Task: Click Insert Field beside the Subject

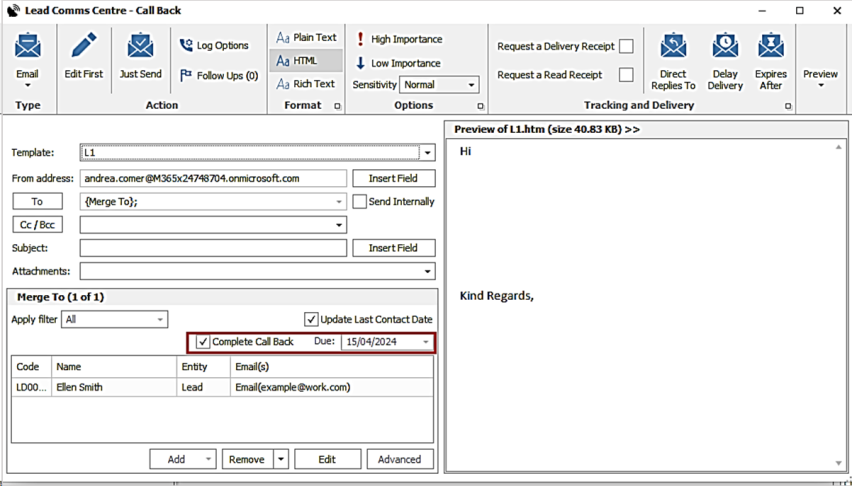Action: coord(393,248)
